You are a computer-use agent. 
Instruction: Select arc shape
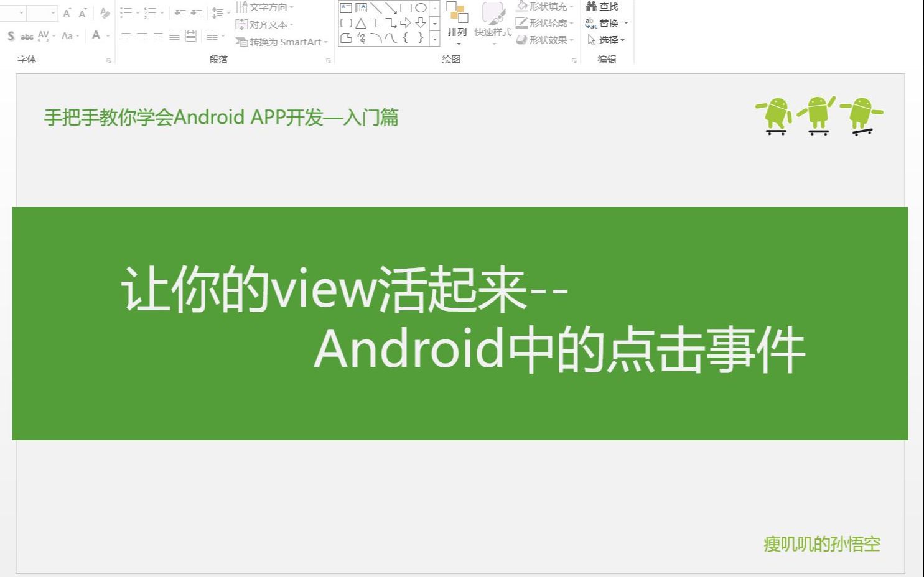tap(376, 38)
